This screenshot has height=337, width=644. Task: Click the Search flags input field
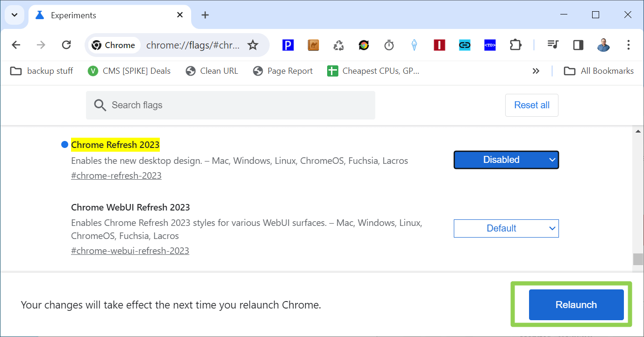tap(230, 105)
